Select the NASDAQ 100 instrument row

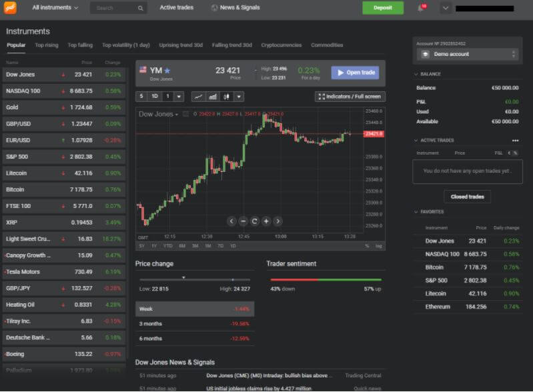64,91
